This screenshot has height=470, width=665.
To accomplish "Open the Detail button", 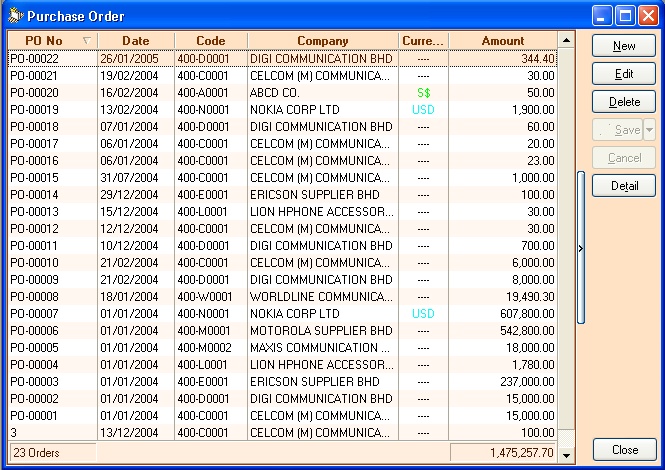I will pyautogui.click(x=623, y=186).
